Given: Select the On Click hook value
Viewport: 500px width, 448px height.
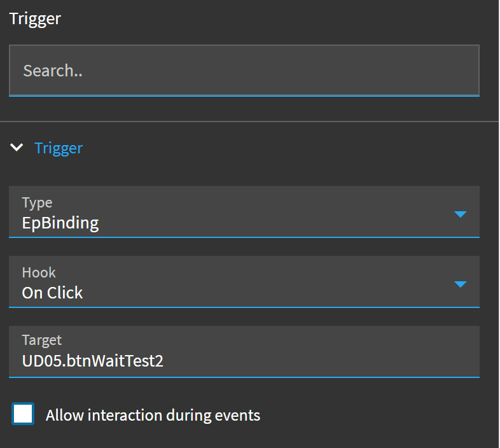Looking at the screenshot, I should pos(52,293).
